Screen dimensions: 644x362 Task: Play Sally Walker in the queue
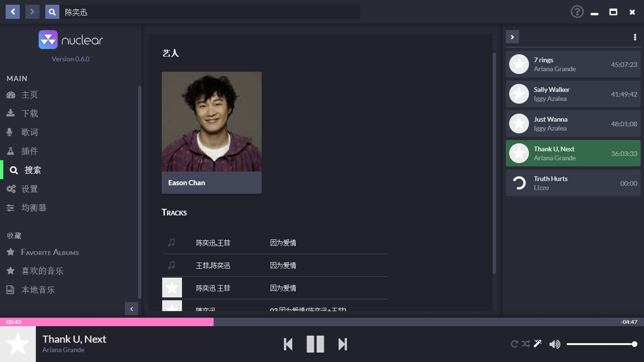[x=573, y=94]
